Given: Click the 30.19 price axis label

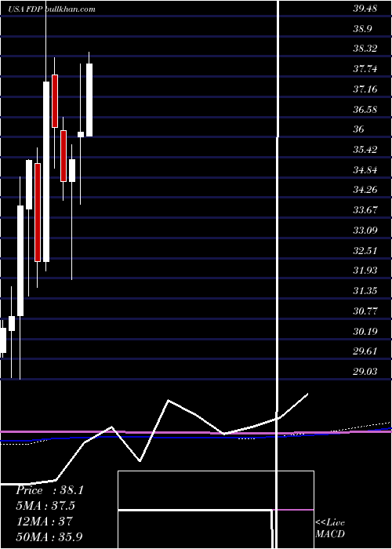Looking at the screenshot, I should [365, 331].
